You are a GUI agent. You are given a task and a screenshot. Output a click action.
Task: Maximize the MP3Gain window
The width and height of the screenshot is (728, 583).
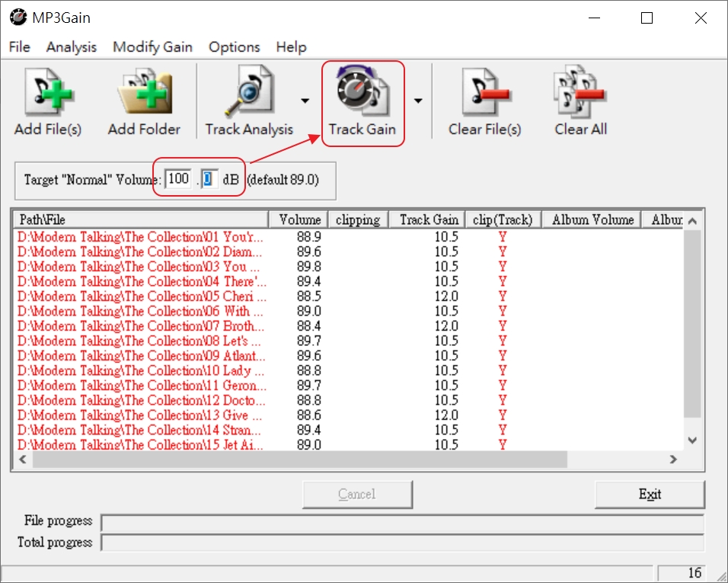tap(647, 18)
